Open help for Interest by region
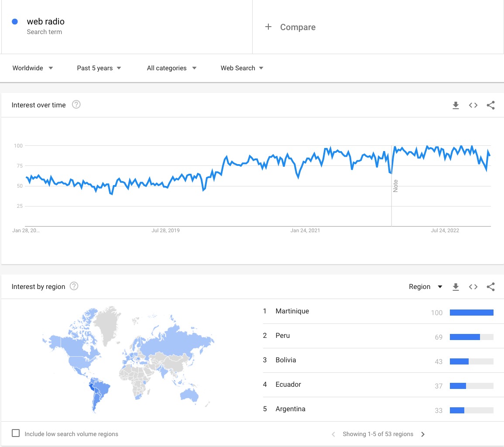This screenshot has width=504, height=447. 74,286
